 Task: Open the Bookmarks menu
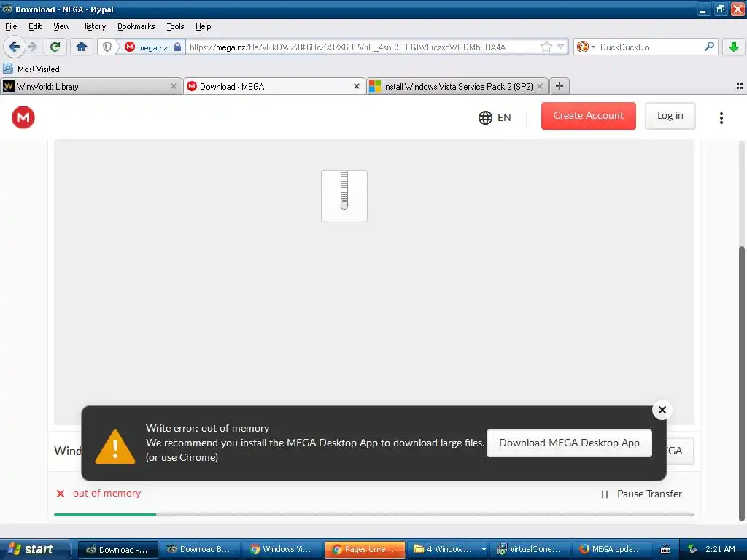[136, 26]
